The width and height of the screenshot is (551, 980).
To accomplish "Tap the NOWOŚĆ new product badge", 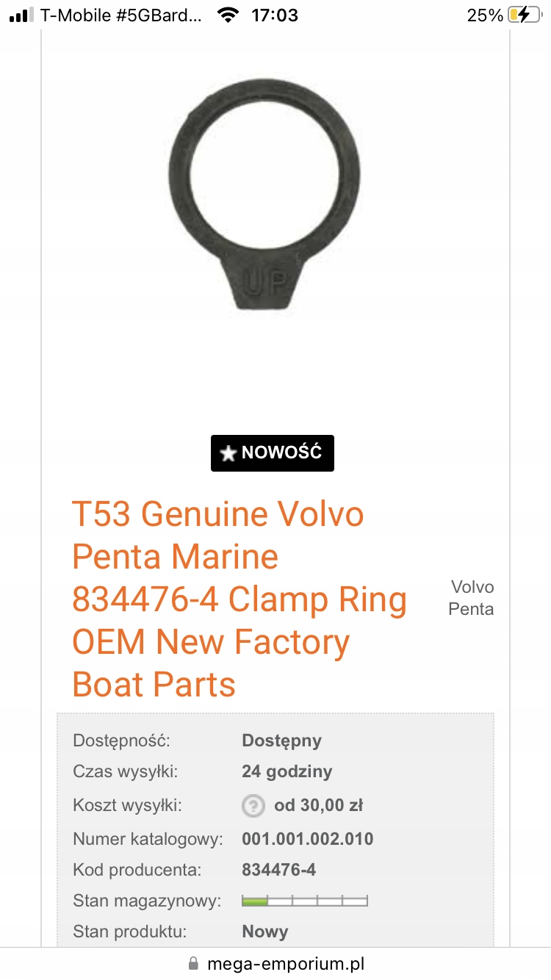I will click(x=273, y=453).
